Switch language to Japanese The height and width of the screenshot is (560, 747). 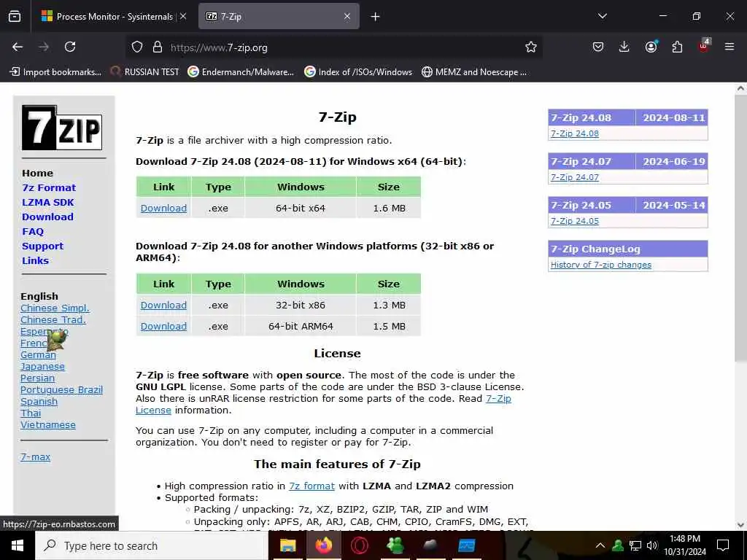(42, 367)
